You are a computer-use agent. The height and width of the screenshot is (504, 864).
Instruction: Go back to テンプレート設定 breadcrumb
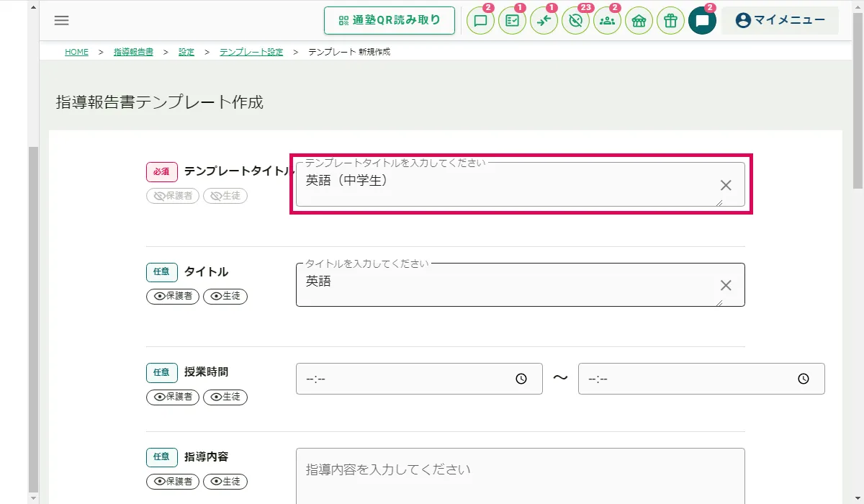[251, 52]
